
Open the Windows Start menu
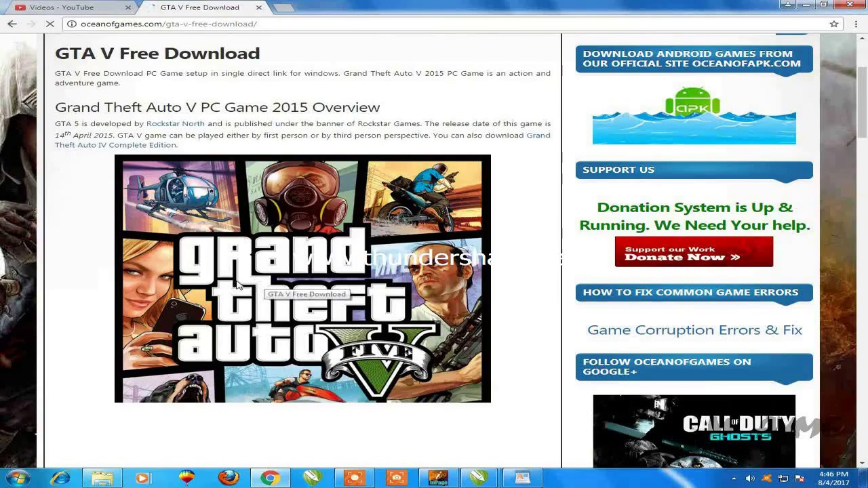[18, 478]
